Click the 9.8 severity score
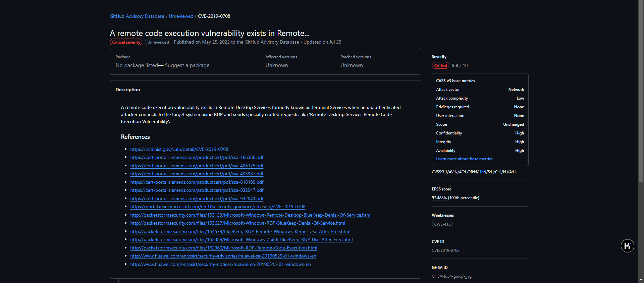The width and height of the screenshot is (644, 283). [455, 66]
